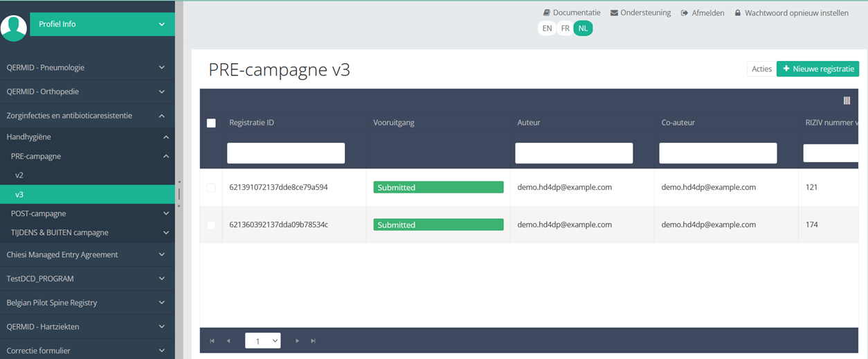Jump to last page of results
Viewport: 868px width, 359px height.
tap(314, 341)
